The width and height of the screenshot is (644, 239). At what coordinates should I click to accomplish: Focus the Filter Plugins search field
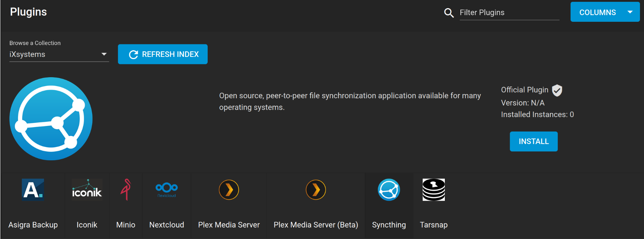509,13
